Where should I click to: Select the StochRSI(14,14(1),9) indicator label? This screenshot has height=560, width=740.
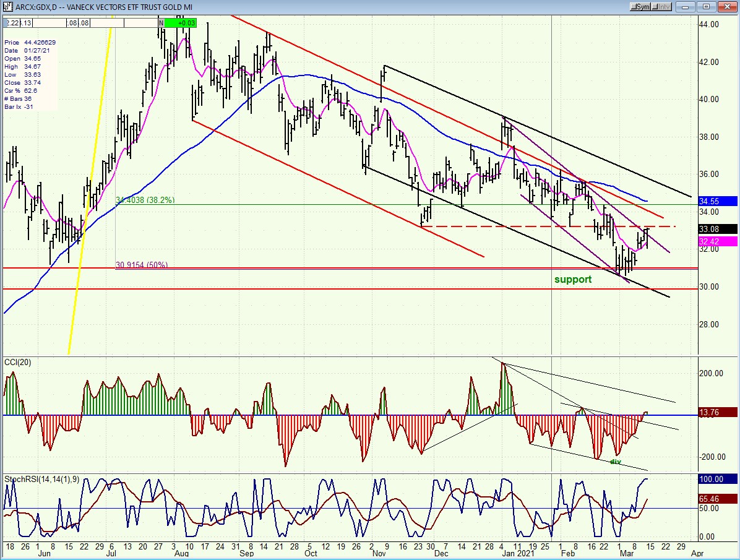(x=42, y=480)
